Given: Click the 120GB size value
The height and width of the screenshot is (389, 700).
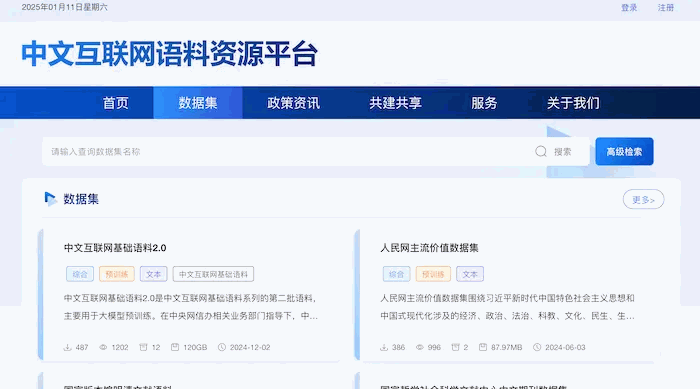Looking at the screenshot, I should point(195,347).
